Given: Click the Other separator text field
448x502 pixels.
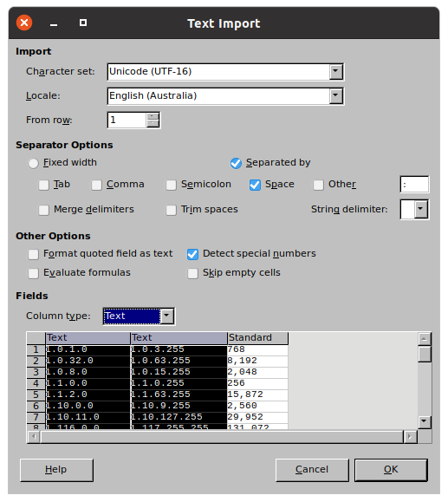Looking at the screenshot, I should [414, 185].
